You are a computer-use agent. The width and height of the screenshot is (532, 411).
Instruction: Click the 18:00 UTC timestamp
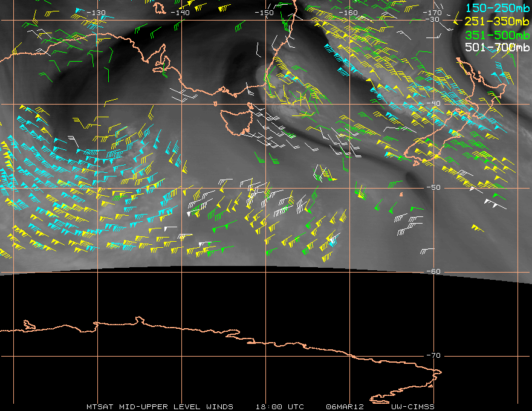click(x=279, y=407)
